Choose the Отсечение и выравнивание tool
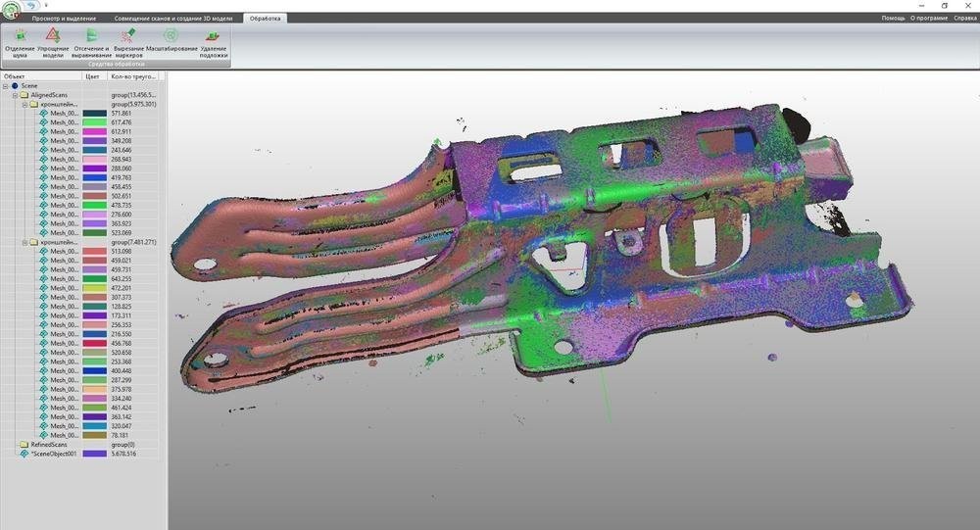This screenshot has width=980, height=530. coord(91,43)
